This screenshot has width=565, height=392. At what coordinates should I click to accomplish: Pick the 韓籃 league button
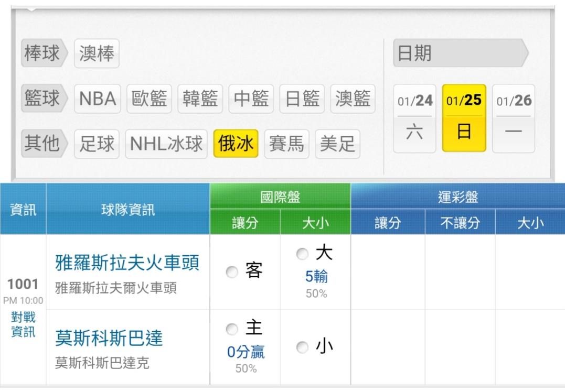click(200, 99)
